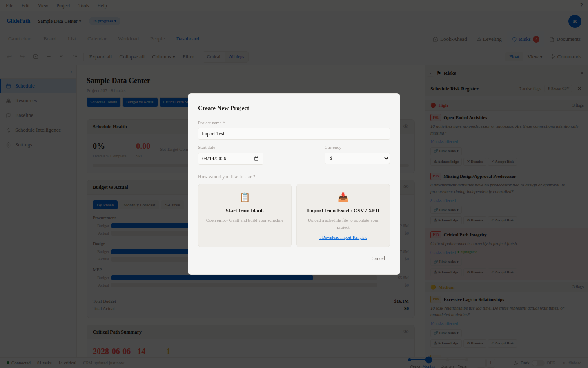Viewport: 588px width, 368px height.
Task: Toggle Critical Path Summary eye visibility
Action: coord(405,332)
